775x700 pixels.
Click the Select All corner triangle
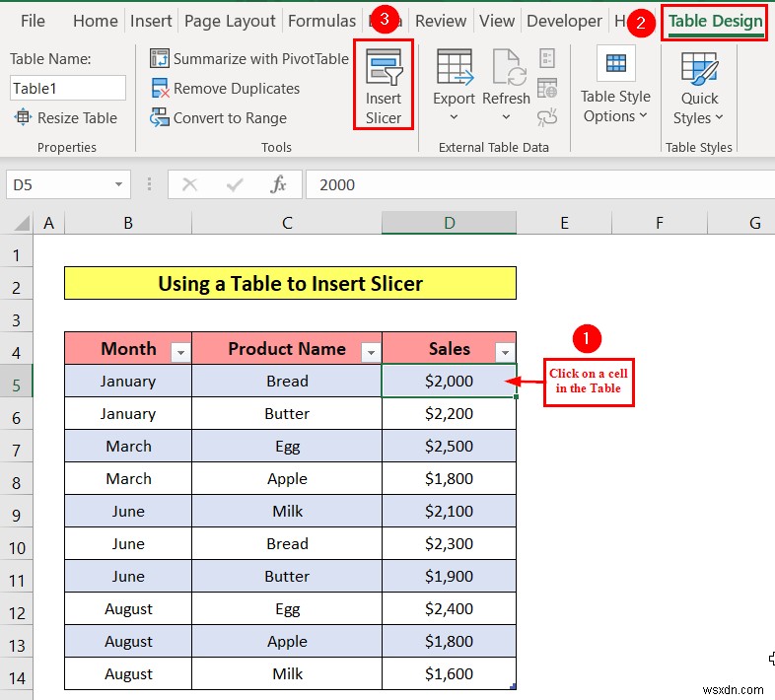click(x=22, y=224)
